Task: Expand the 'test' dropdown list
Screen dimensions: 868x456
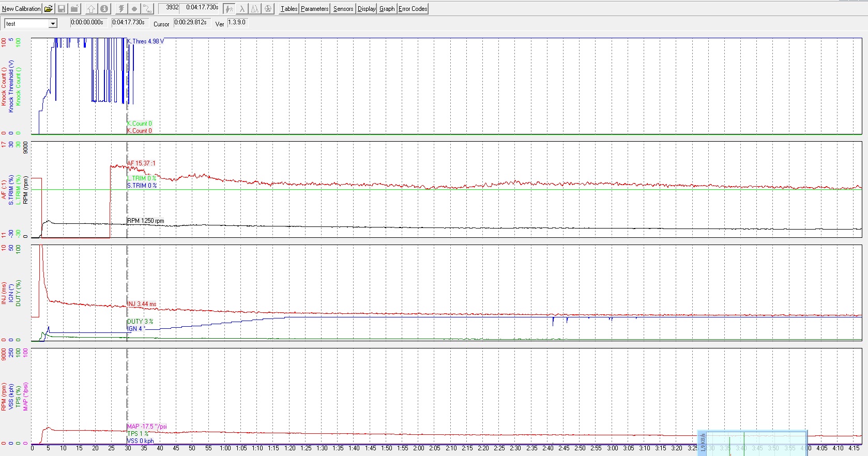Action: (x=52, y=24)
